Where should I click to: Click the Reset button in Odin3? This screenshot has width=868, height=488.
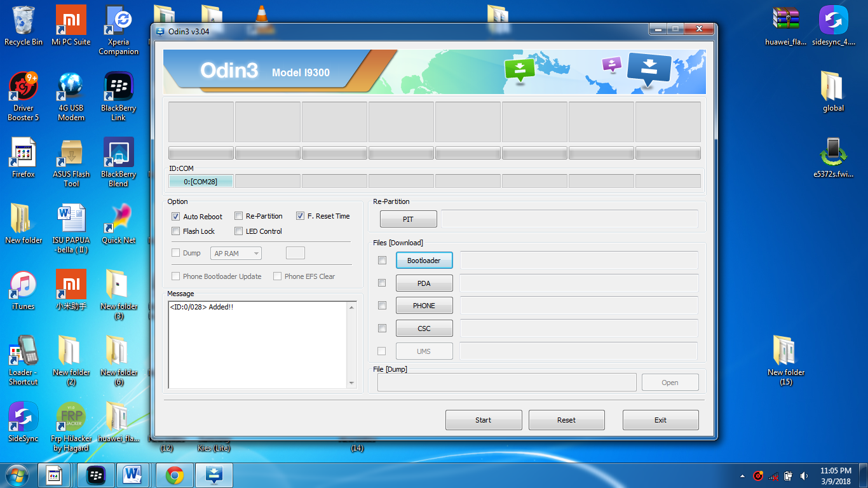pyautogui.click(x=567, y=420)
